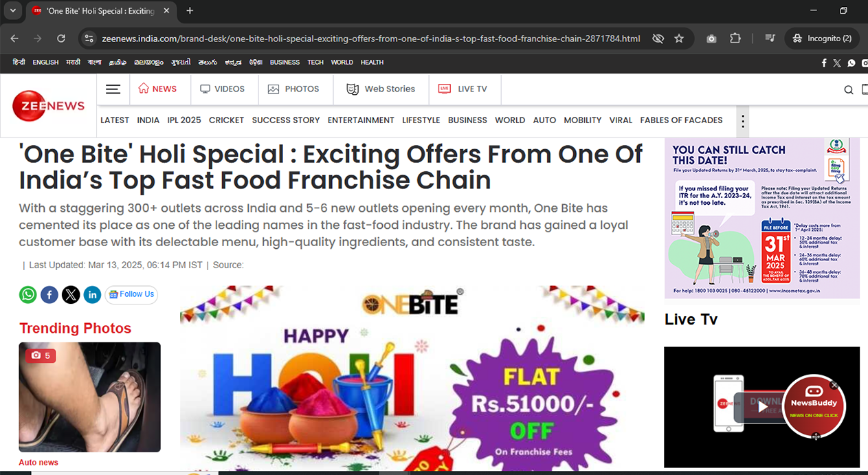
Task: Select IPL 2025 in category menu
Action: [184, 120]
